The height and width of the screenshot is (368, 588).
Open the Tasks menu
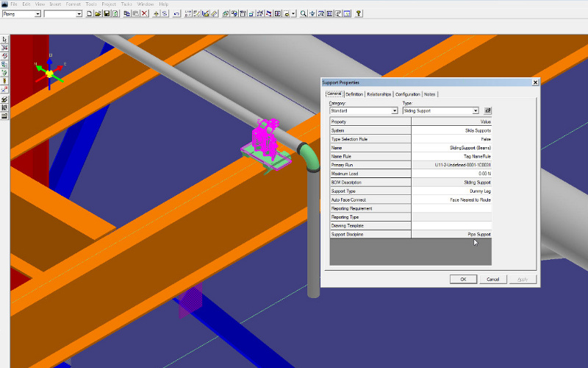(126, 4)
